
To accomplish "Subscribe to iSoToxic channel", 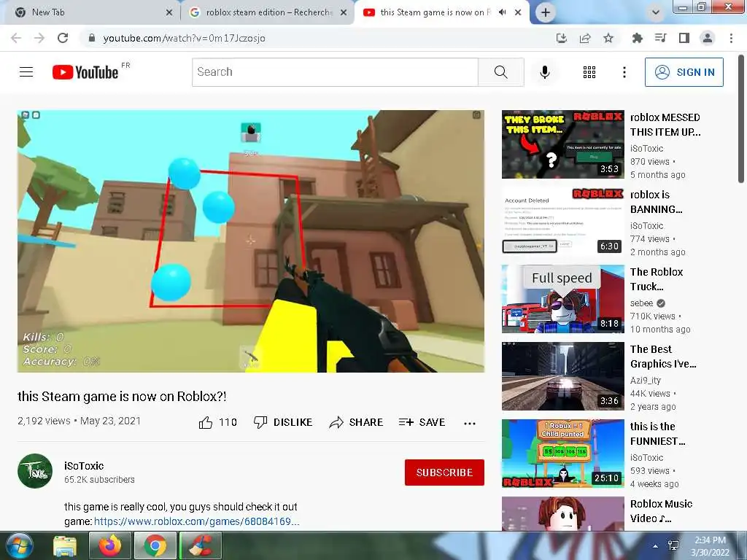I will click(x=444, y=472).
